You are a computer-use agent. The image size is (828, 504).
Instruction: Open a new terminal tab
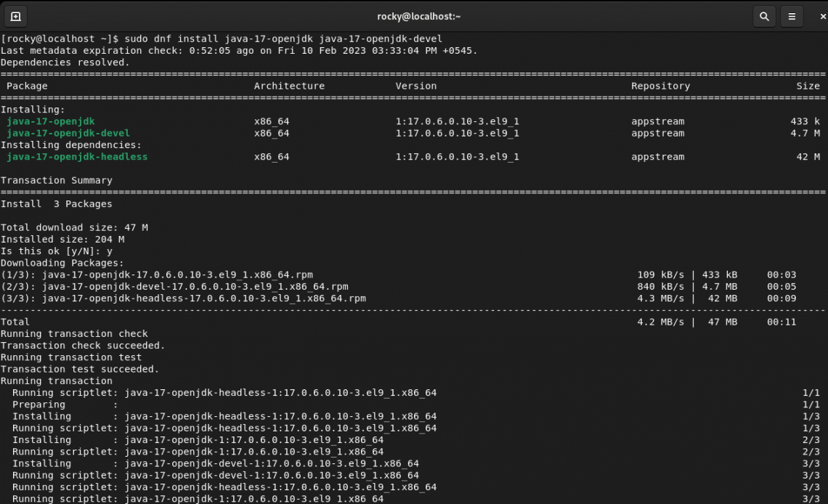(16, 15)
